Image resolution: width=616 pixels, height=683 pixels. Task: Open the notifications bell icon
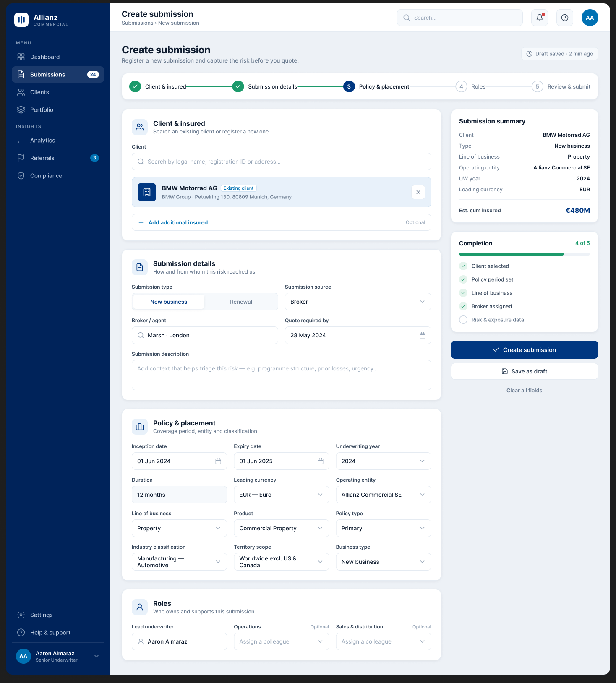(x=540, y=18)
